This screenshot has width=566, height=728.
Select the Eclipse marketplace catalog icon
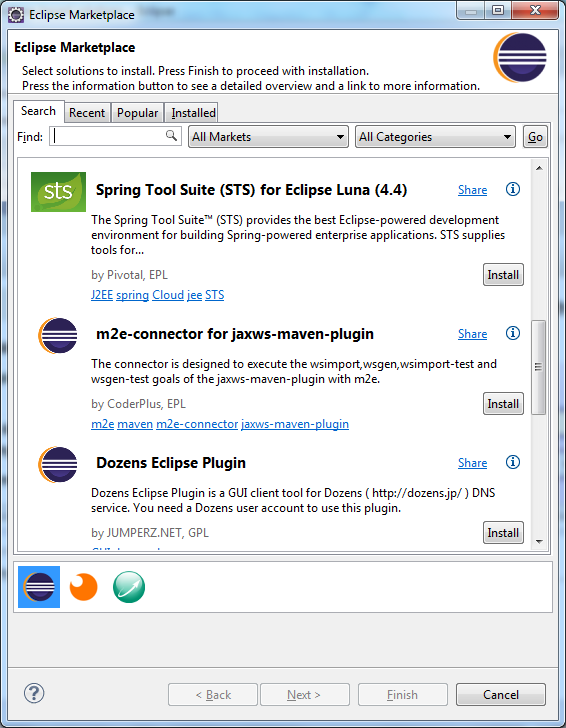[39, 587]
